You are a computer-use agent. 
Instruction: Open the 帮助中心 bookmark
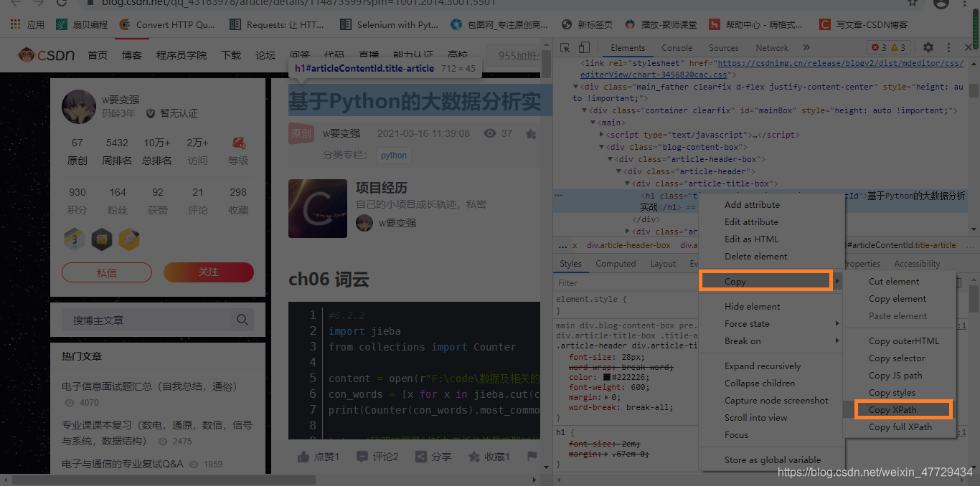tap(756, 24)
